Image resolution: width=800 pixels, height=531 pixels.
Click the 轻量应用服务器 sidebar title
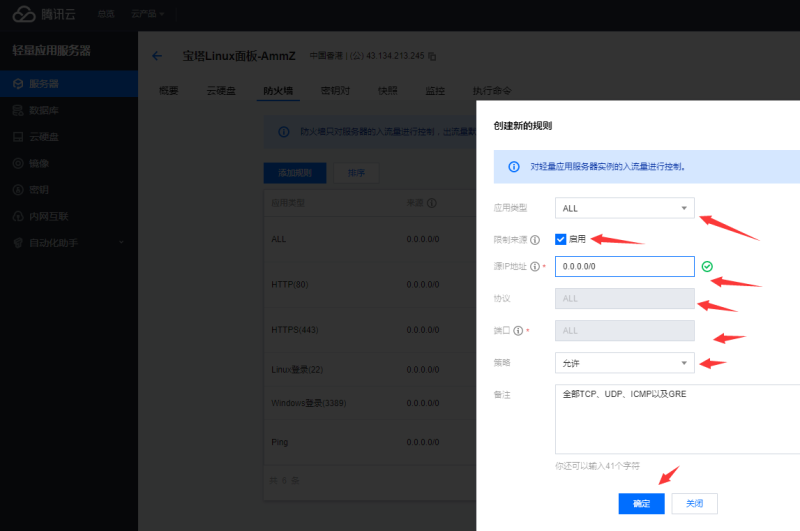51,50
